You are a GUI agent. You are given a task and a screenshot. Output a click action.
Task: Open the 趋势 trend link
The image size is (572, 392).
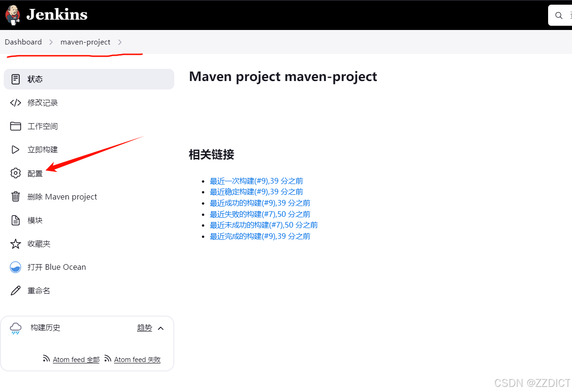[x=144, y=328]
